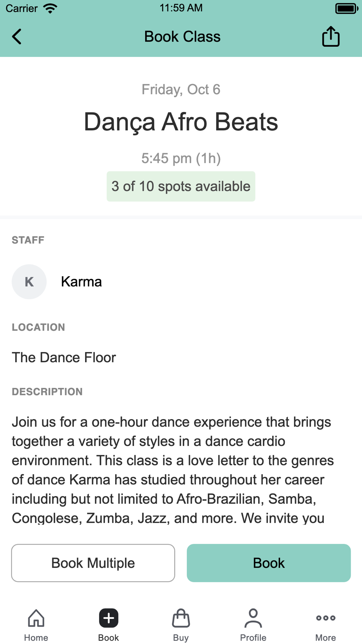The width and height of the screenshot is (362, 644).
Task: Tap the Dança Afro Beats title
Action: point(181,122)
